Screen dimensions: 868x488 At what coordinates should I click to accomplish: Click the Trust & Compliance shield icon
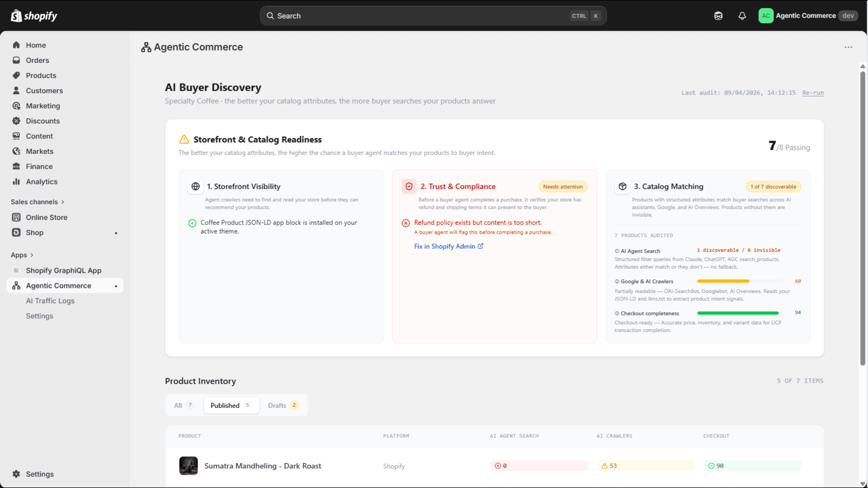coord(409,187)
